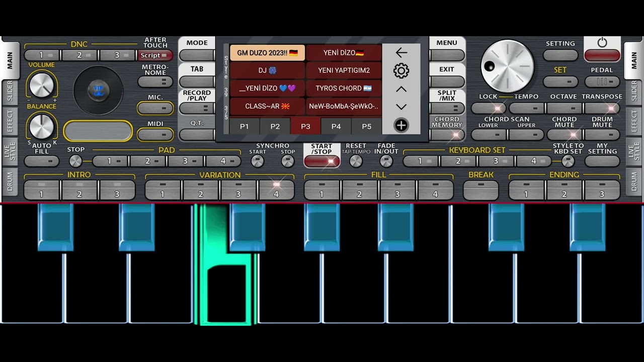Select YENI YAPTIGIM2 style

coord(344,70)
